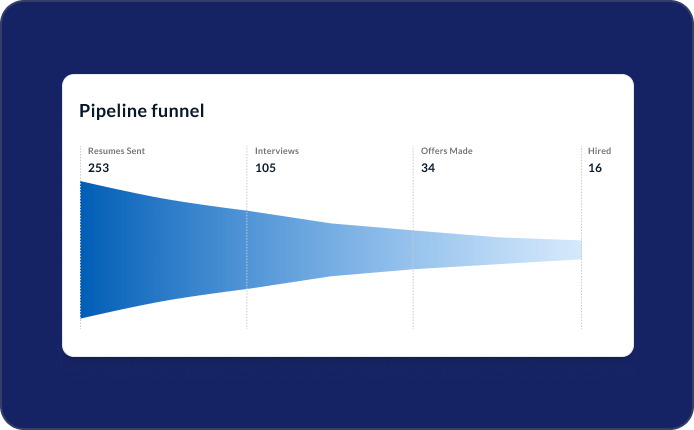Viewport: 694px width, 430px height.
Task: Click the 34 offers count value
Action: [x=428, y=168]
